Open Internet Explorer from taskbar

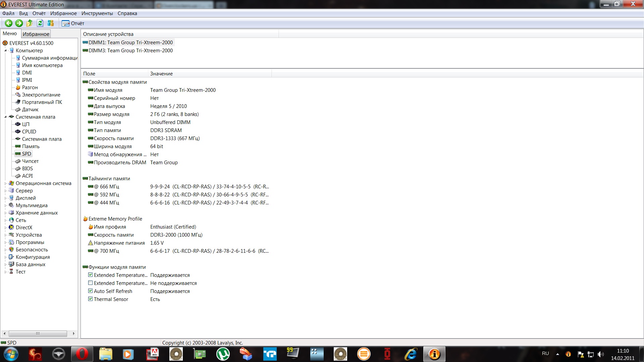[x=411, y=354]
